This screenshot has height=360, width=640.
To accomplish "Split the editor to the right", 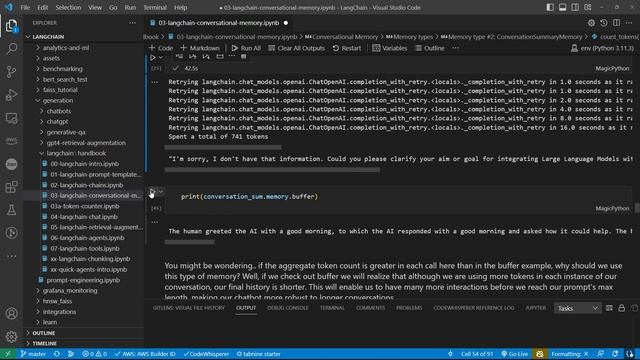I will [616, 23].
